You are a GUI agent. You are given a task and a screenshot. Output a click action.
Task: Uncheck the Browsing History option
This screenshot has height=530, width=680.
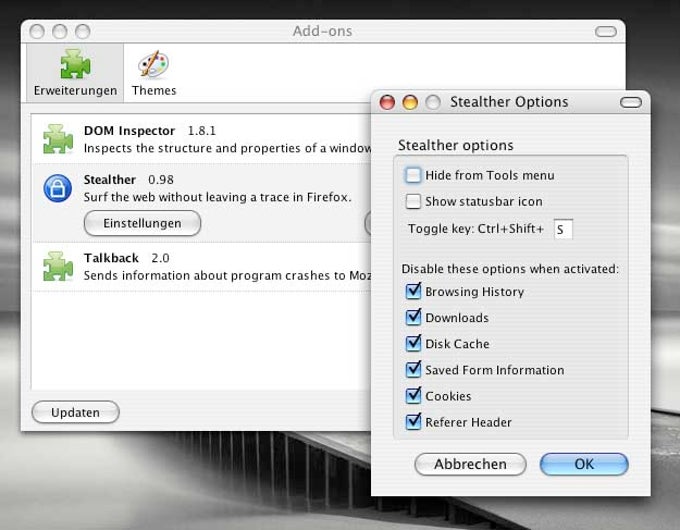point(413,291)
